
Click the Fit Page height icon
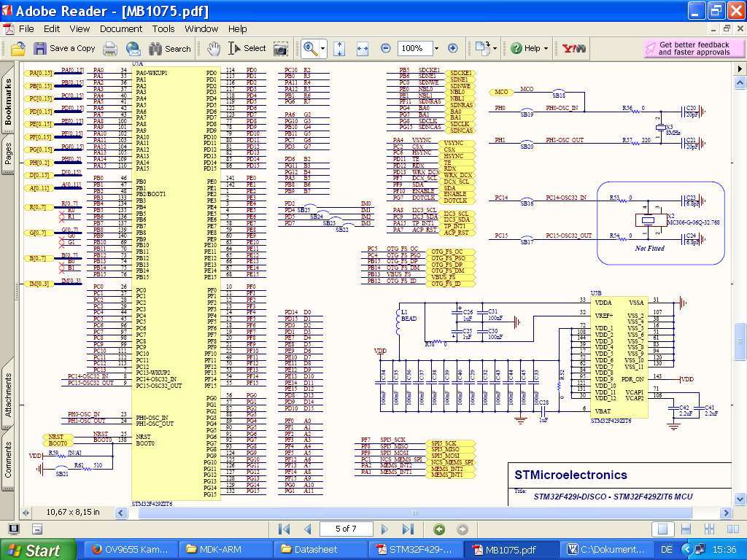339,49
